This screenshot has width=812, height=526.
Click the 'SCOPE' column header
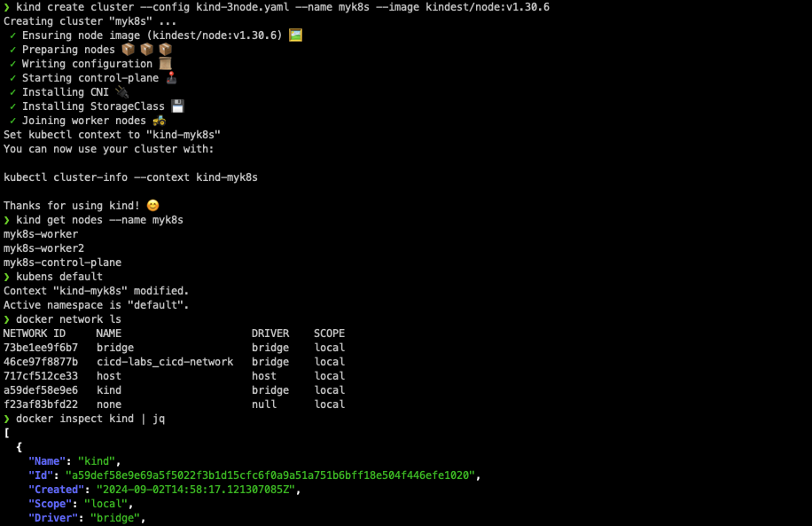point(330,334)
